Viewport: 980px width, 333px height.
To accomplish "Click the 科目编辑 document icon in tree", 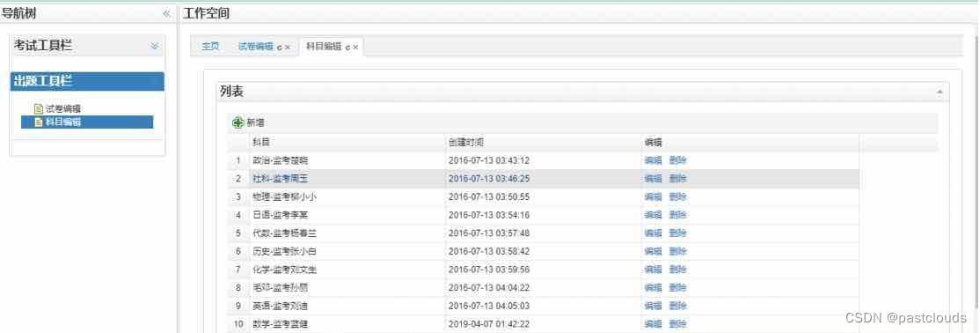I will click(x=38, y=122).
